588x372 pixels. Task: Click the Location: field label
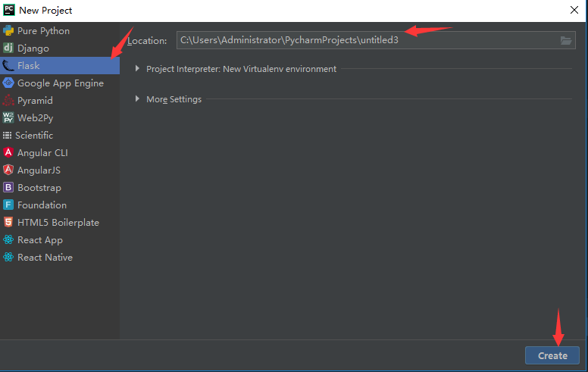[147, 40]
